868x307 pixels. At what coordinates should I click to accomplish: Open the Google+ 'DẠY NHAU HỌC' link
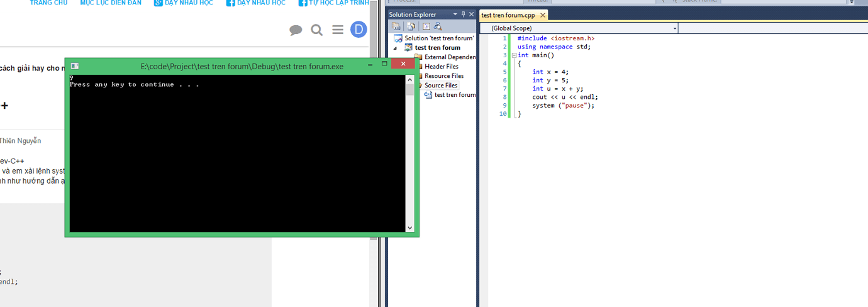point(184,3)
